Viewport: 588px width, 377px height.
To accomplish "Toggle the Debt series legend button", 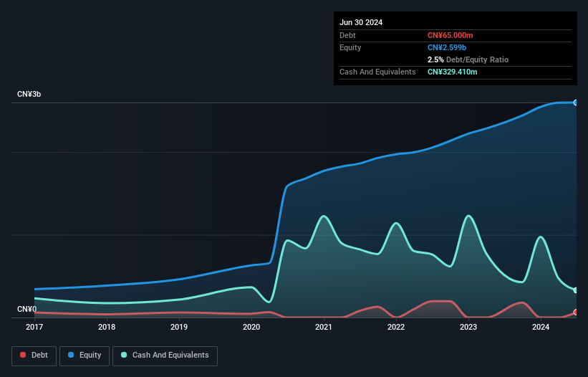I will pyautogui.click(x=34, y=355).
